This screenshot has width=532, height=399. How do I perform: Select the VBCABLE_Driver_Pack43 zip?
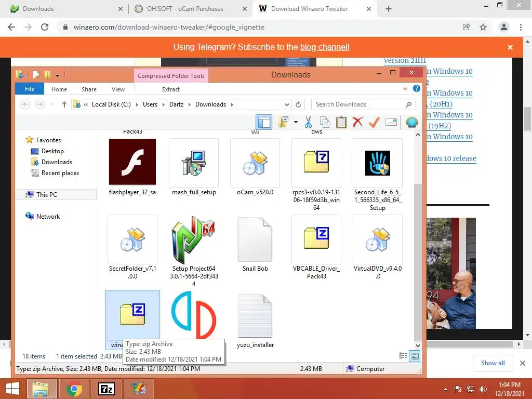point(316,247)
